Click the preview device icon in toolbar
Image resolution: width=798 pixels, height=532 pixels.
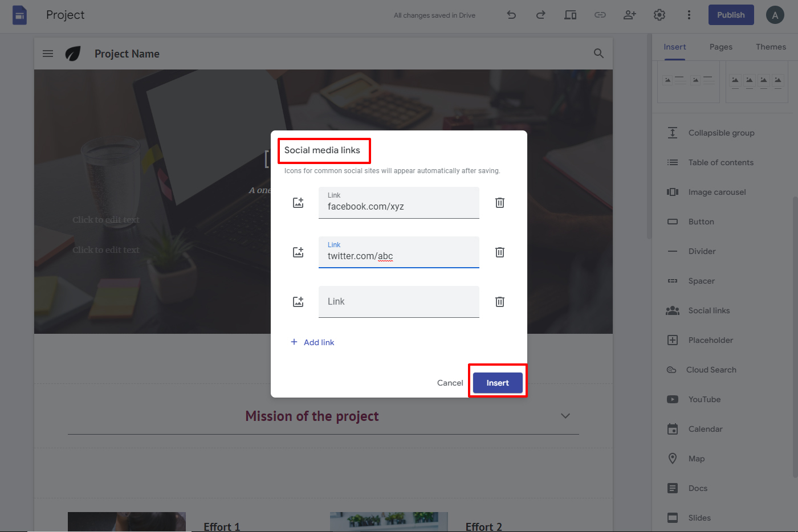coord(570,15)
